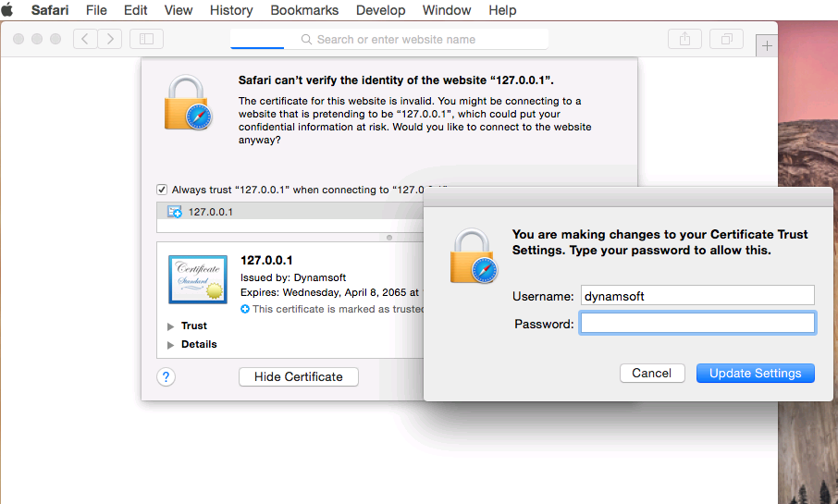The image size is (838, 504).
Task: Click the Update Settings button
Action: (x=755, y=373)
